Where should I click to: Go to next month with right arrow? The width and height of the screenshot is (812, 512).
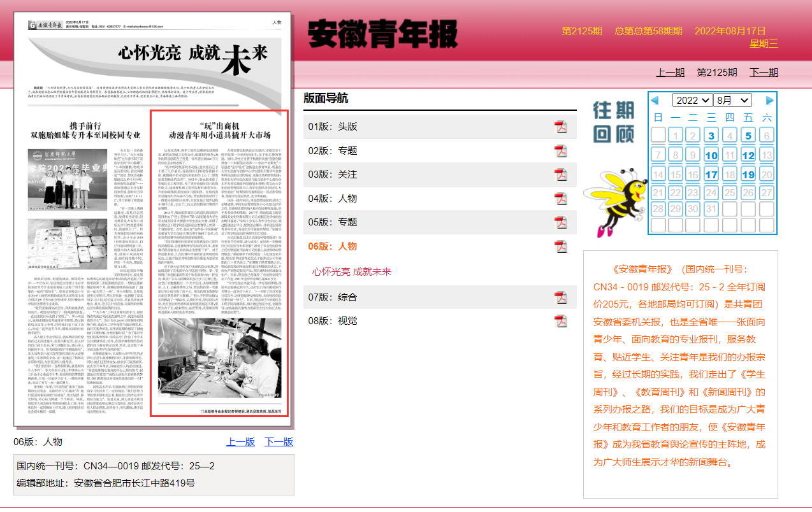tap(769, 101)
